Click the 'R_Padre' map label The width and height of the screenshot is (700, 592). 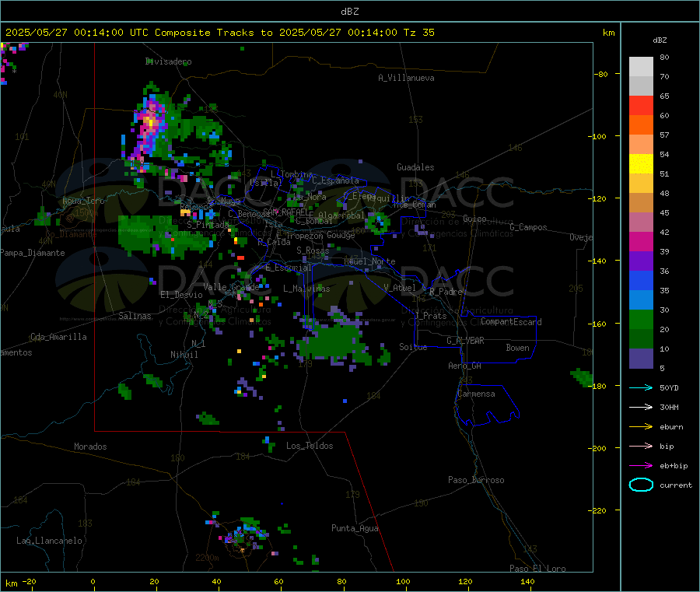[446, 292]
